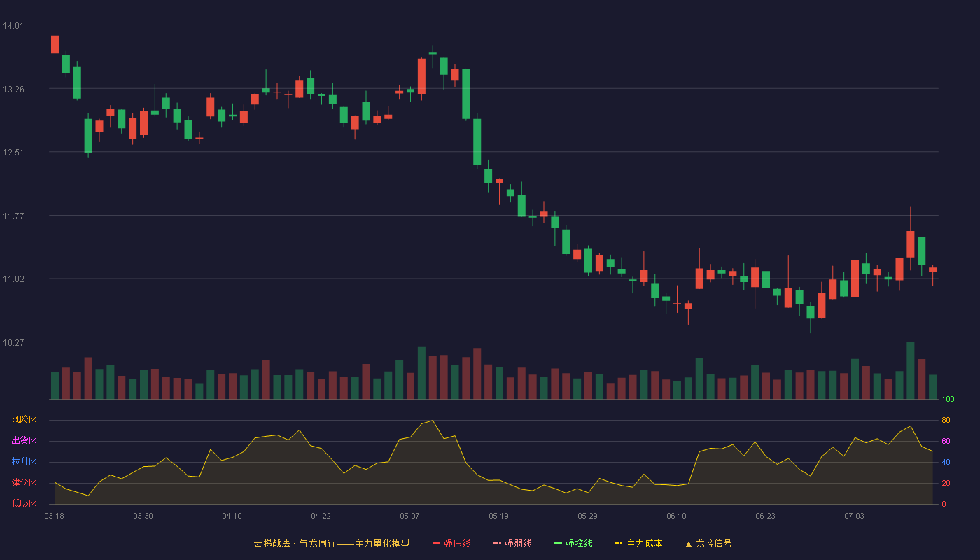Toggle the 强弱线 legend series
Screen dimensions: 980x560
(x=512, y=543)
